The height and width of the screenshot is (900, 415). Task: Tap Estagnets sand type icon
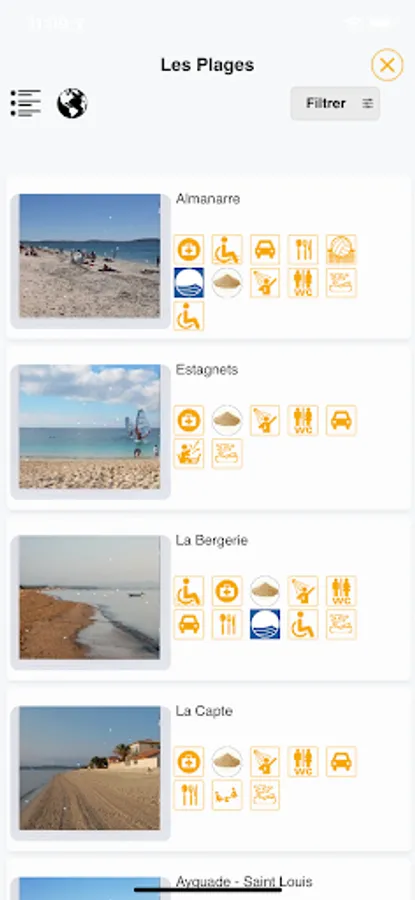227,420
